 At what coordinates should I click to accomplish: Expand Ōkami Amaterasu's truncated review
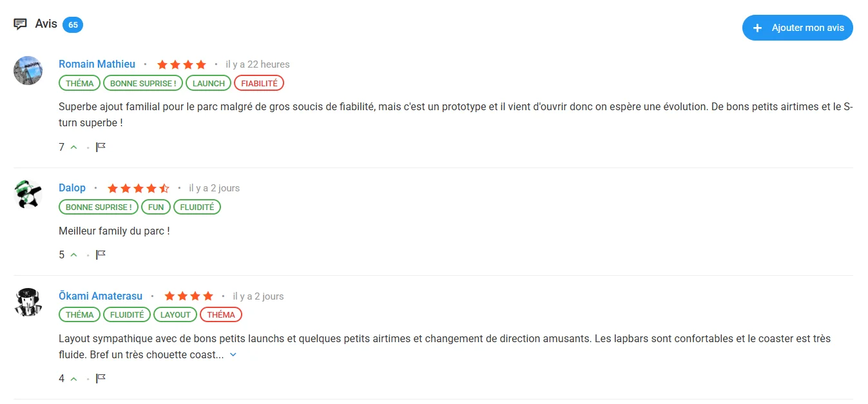pos(233,354)
